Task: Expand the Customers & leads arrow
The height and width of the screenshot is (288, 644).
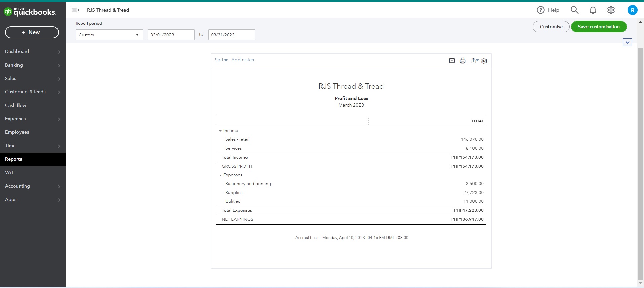Action: [59, 92]
